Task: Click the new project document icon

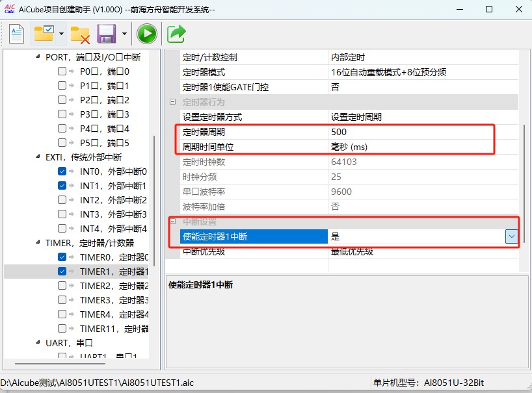Action: [16, 34]
